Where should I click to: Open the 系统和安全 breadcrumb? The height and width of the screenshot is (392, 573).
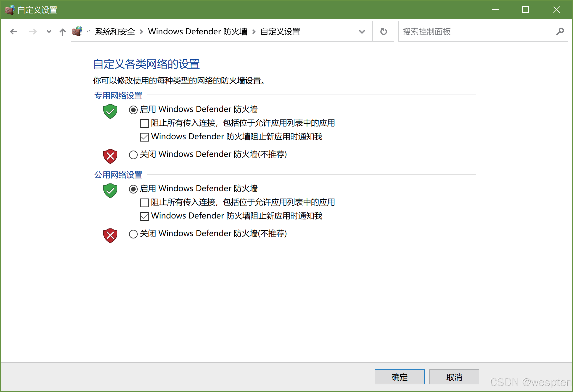[x=115, y=32]
